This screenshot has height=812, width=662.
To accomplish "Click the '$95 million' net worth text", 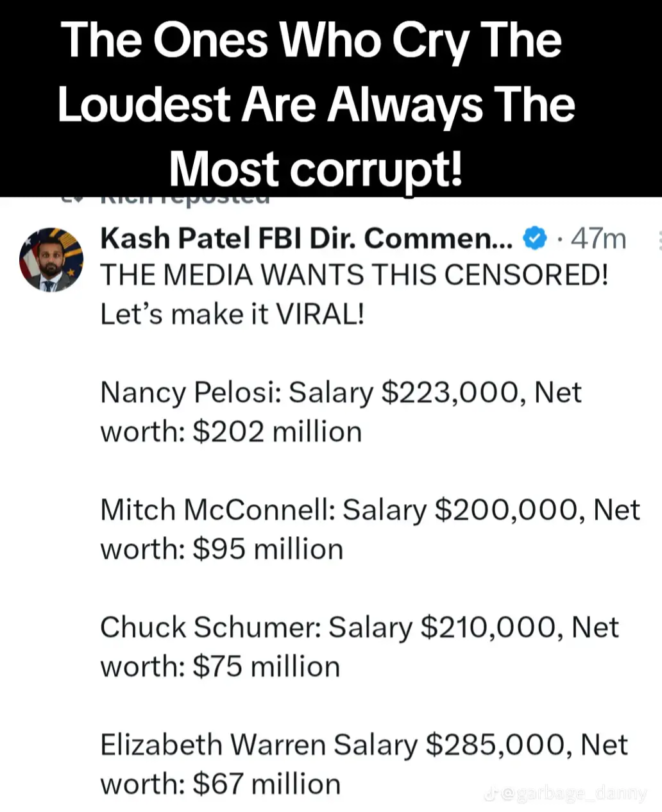I will [x=268, y=549].
